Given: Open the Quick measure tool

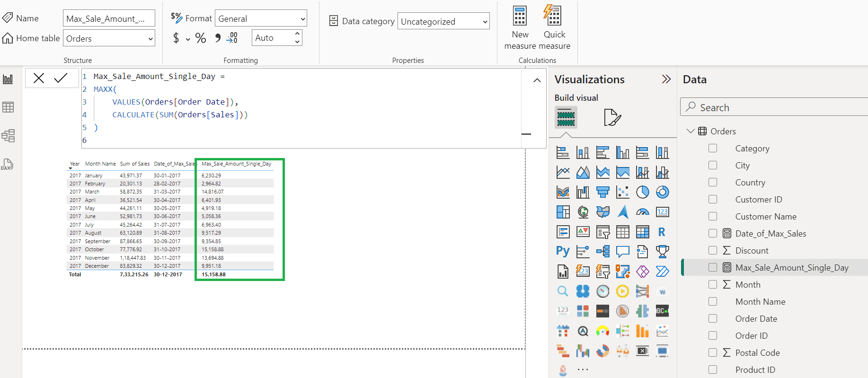Looking at the screenshot, I should pos(554,27).
